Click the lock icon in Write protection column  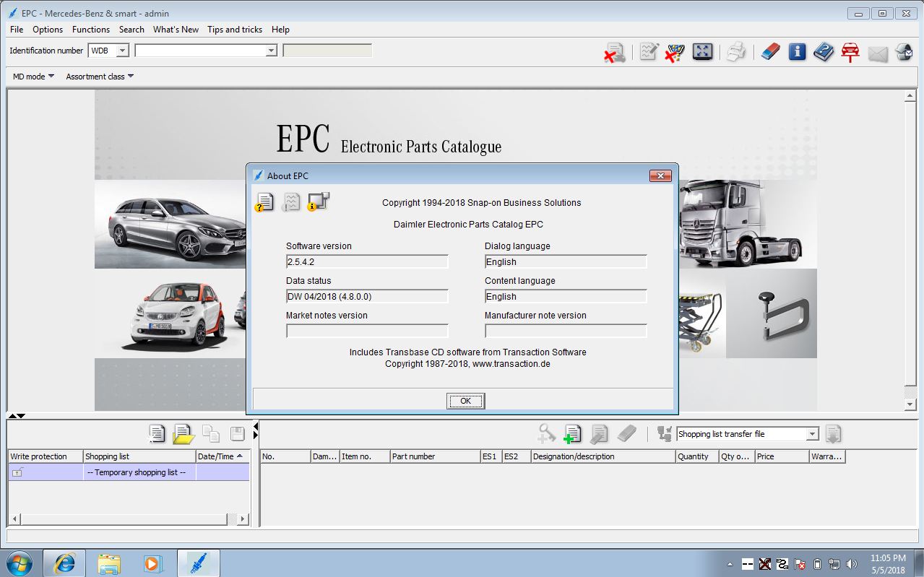click(17, 472)
